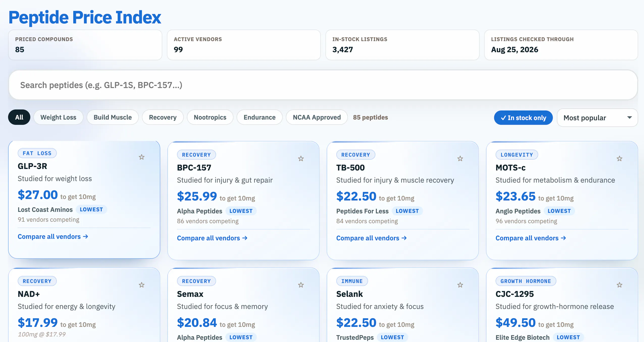This screenshot has width=644, height=342.
Task: Favorite GLP-3R with its star icon
Action: (x=142, y=157)
